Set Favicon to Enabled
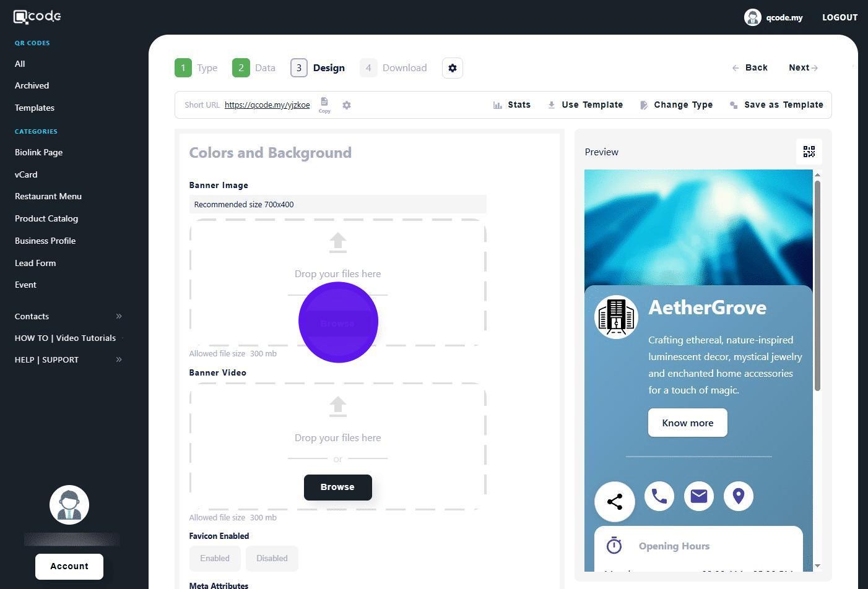Image resolution: width=868 pixels, height=589 pixels. tap(215, 559)
